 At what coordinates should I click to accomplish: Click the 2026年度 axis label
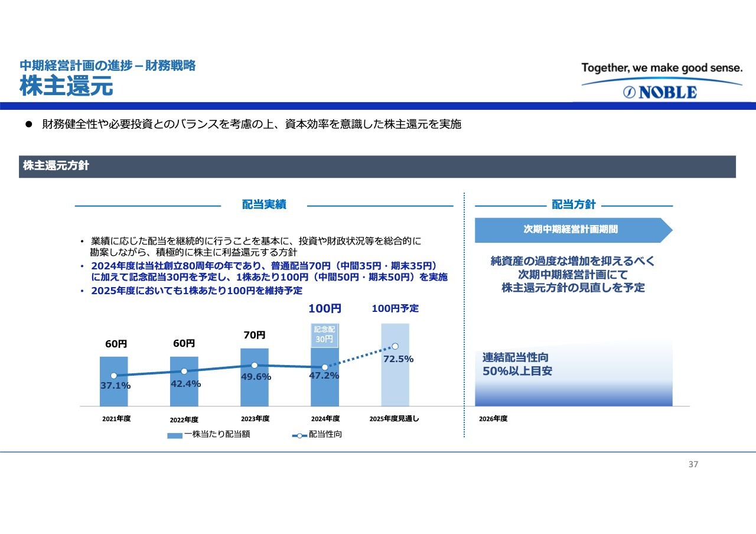pos(493,419)
